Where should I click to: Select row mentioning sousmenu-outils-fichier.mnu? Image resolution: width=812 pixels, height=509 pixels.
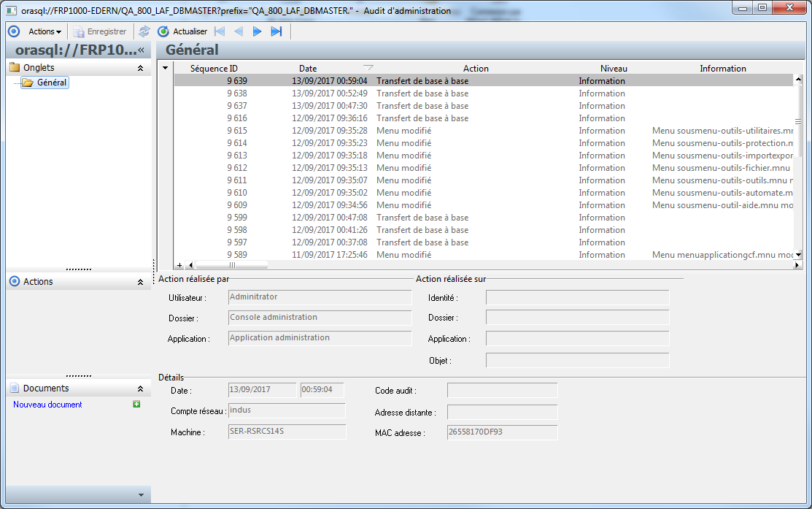pos(484,168)
